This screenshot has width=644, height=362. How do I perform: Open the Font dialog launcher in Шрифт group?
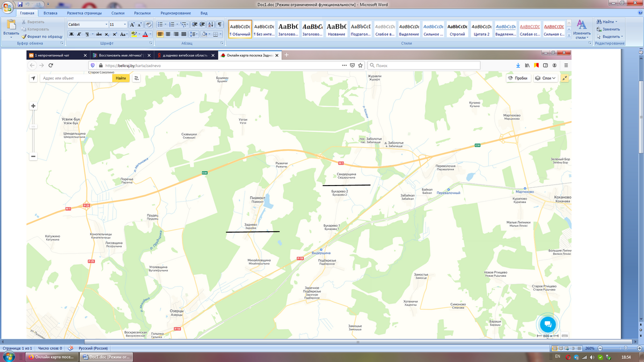pos(151,43)
